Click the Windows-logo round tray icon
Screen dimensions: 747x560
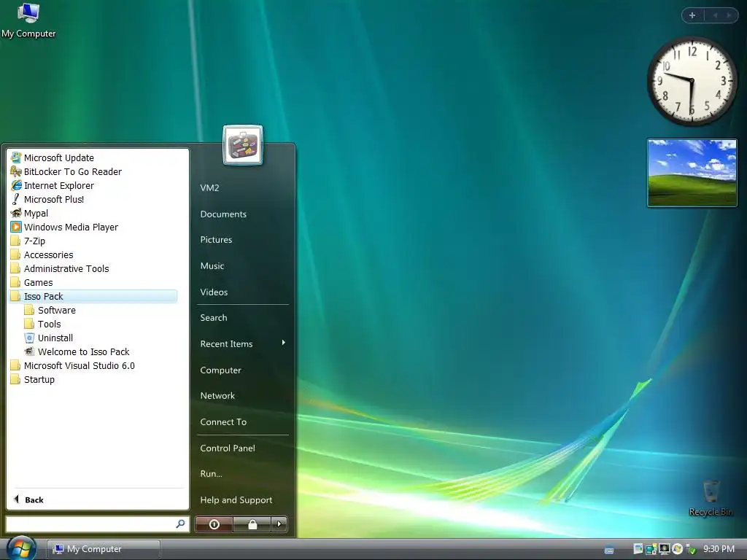pos(677,549)
